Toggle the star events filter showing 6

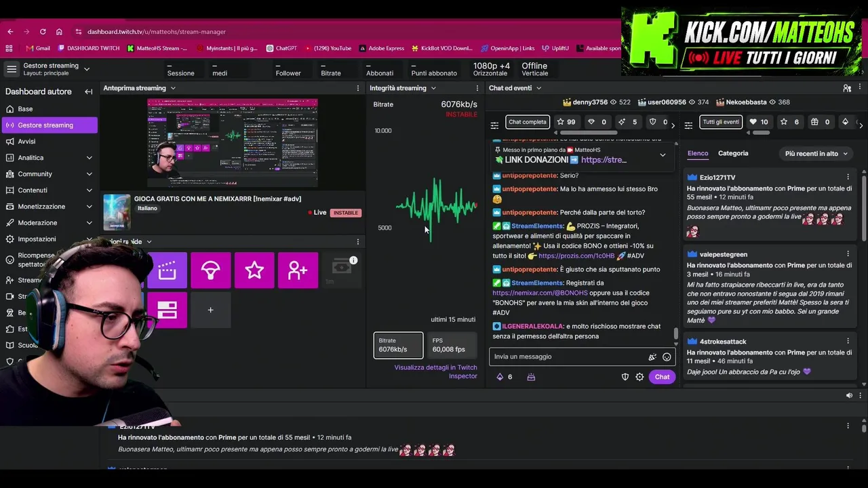(x=790, y=122)
